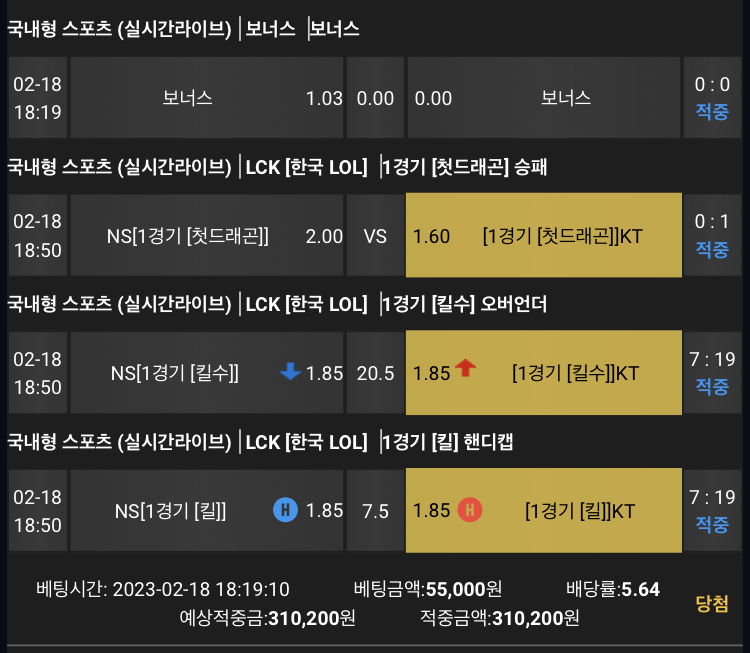Select the NS first dragon 2.00 odds cell

point(207,235)
